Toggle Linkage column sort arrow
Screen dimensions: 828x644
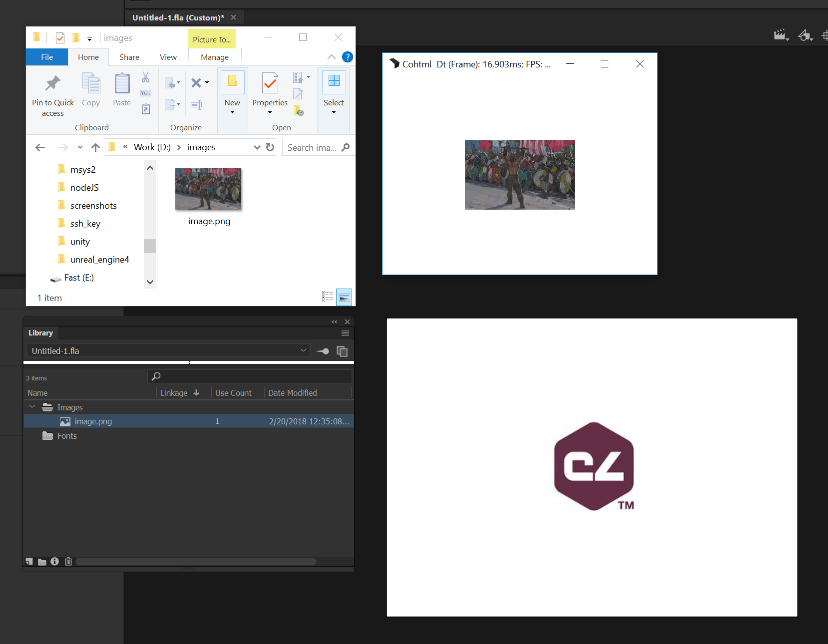[x=196, y=393]
